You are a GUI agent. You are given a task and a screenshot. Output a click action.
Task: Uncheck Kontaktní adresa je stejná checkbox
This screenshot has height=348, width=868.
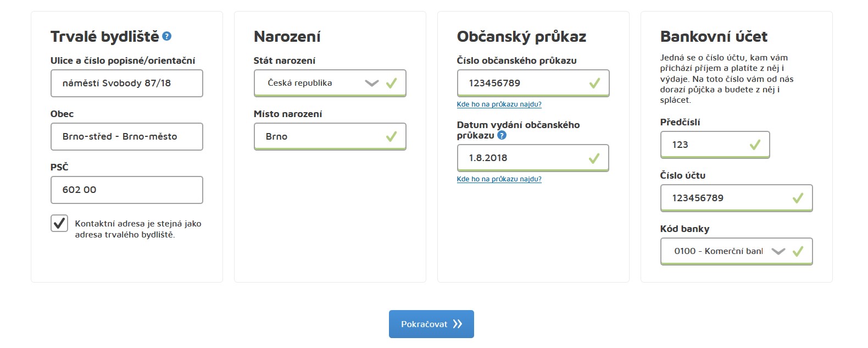(59, 223)
